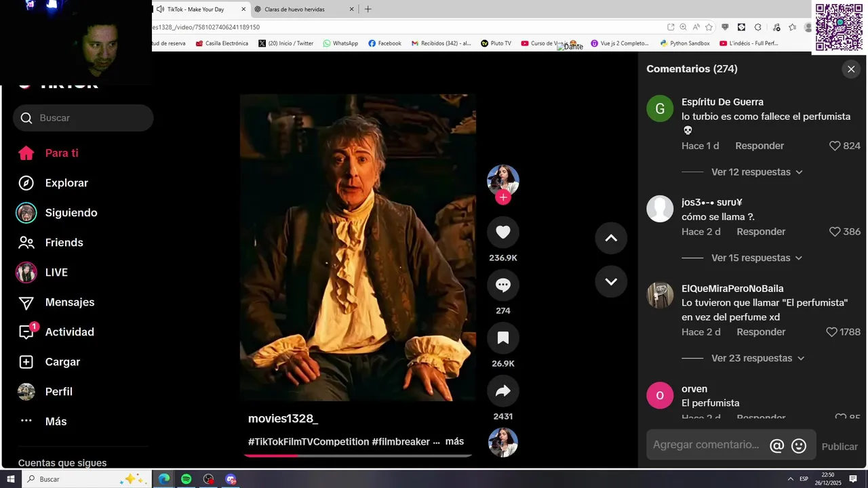This screenshot has width=868, height=488.
Task: Like the video with the heart icon
Action: pyautogui.click(x=502, y=232)
